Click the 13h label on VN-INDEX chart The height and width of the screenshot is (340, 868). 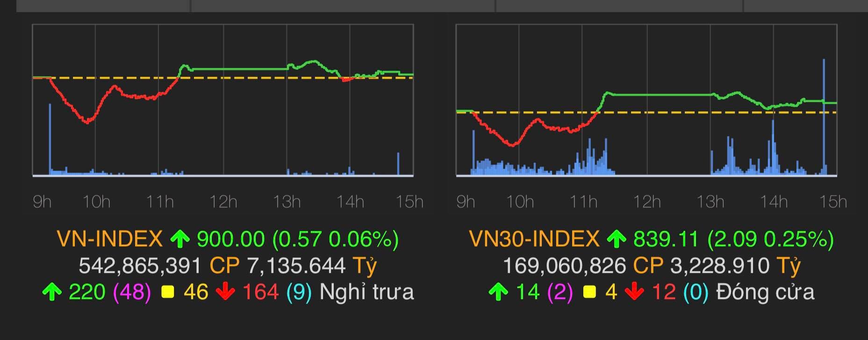(287, 202)
